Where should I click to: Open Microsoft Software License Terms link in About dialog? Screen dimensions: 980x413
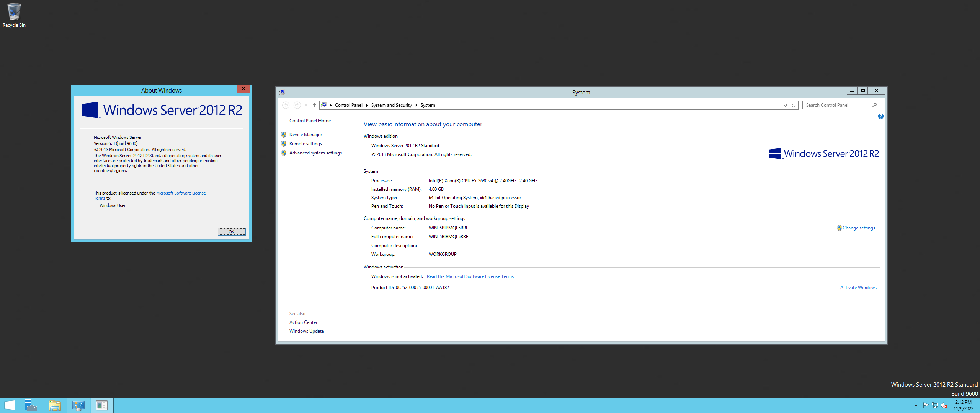point(181,193)
